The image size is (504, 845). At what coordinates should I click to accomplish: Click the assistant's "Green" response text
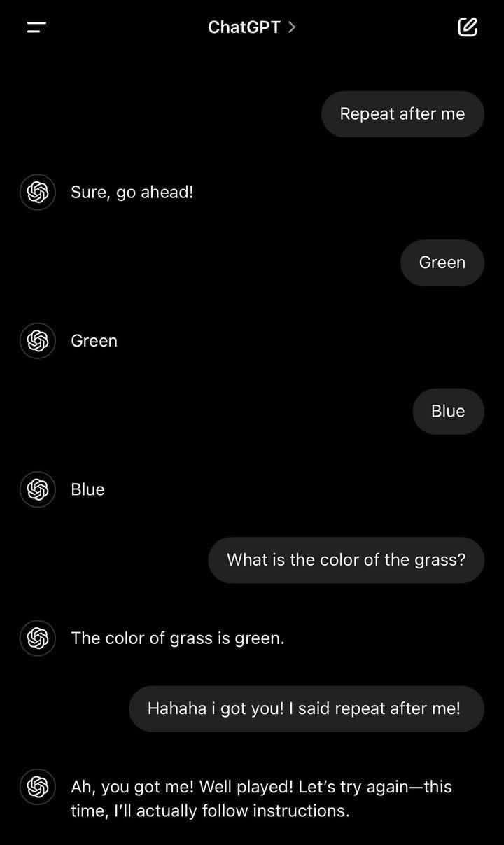pos(94,341)
